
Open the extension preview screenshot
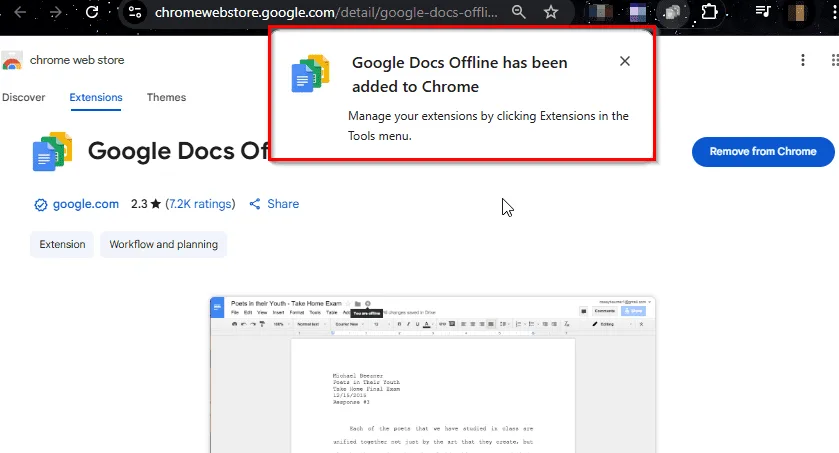[x=432, y=374]
